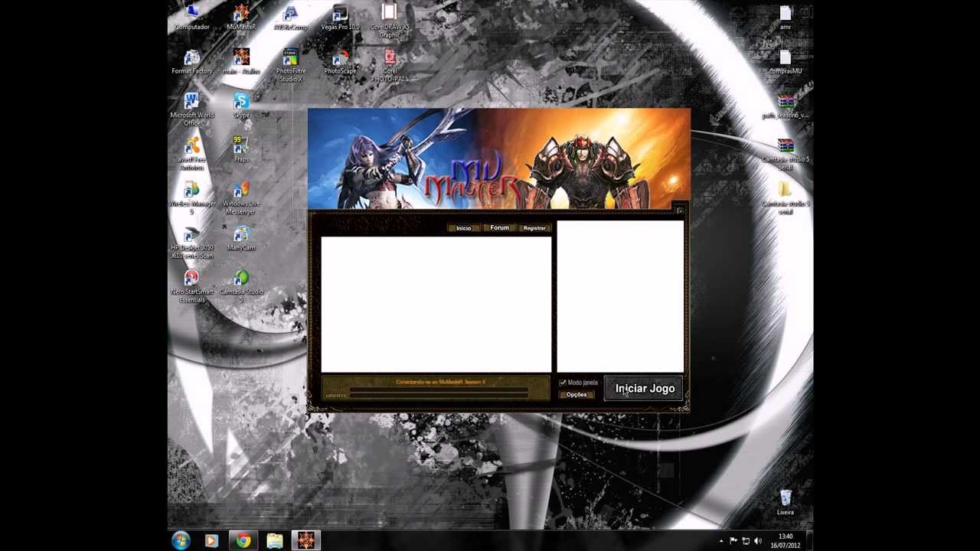Open Windows Media Player from taskbar
The height and width of the screenshot is (551, 980).
tap(211, 541)
